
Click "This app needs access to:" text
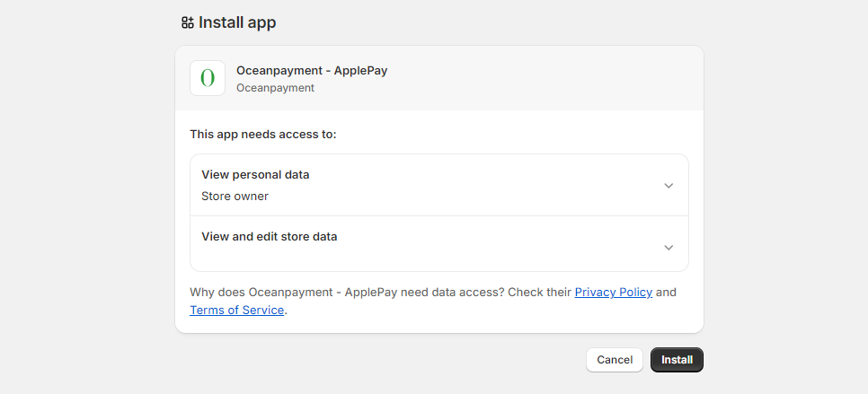click(x=263, y=135)
